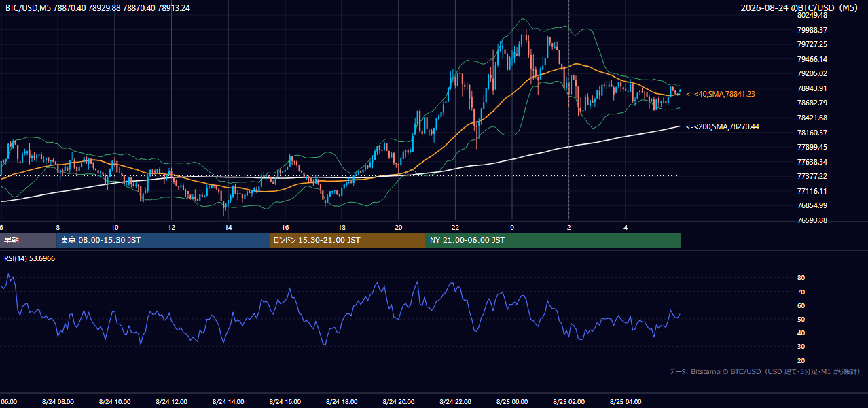Click RSI scale value 80

(801, 278)
